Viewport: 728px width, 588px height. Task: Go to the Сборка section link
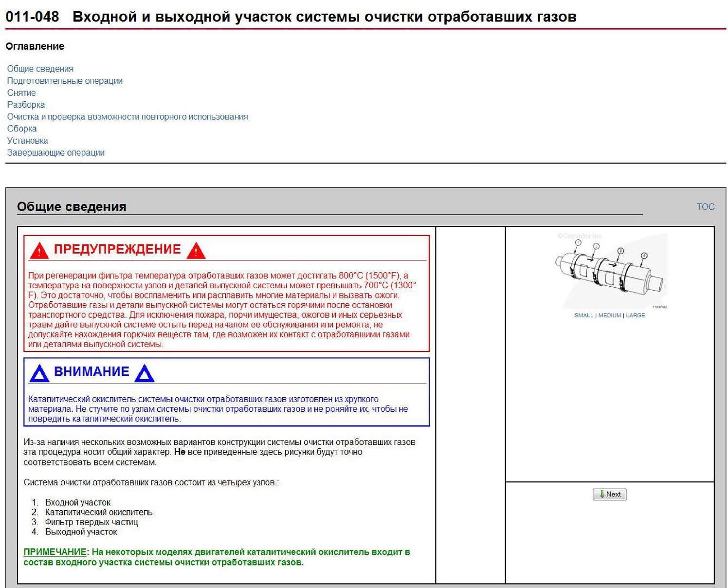[22, 129]
